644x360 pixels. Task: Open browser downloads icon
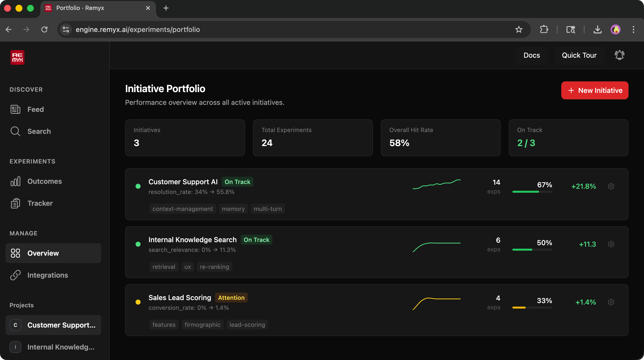tap(597, 29)
